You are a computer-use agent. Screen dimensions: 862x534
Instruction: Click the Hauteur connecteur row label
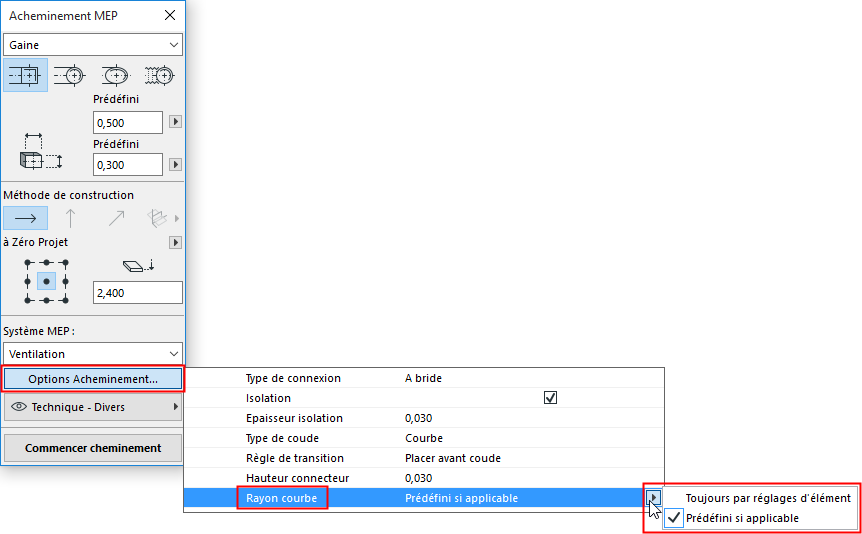[x=297, y=478]
